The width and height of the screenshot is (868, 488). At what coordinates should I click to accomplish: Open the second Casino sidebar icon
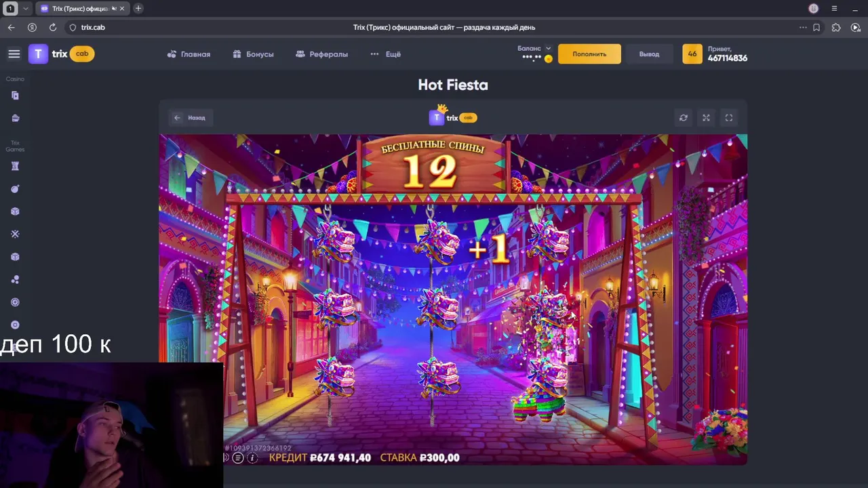pyautogui.click(x=15, y=118)
